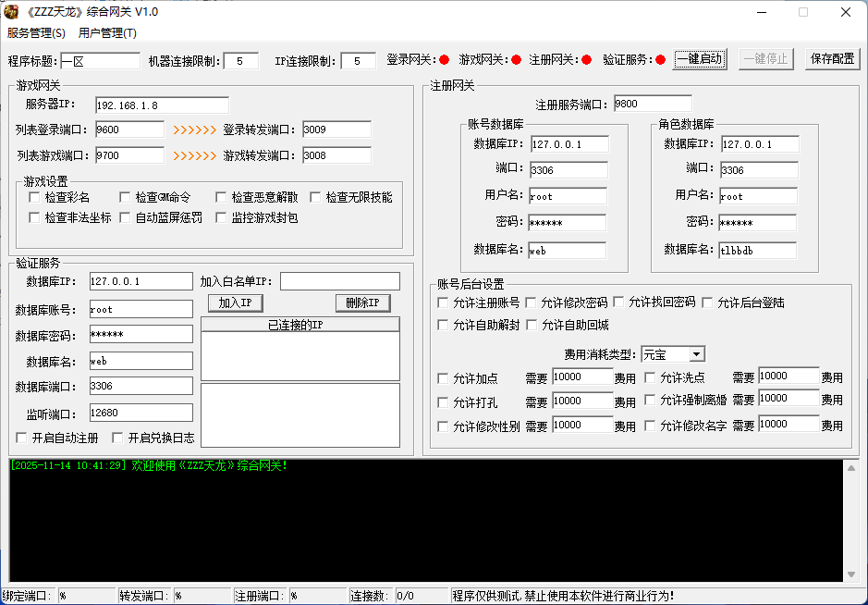Click the red 验证服务 status indicator
Image resolution: width=868 pixels, height=605 pixels.
click(660, 60)
